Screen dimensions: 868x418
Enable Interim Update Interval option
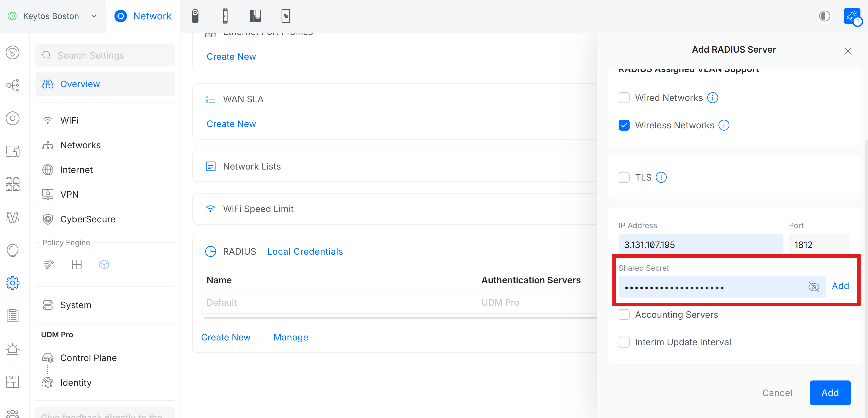pyautogui.click(x=624, y=342)
